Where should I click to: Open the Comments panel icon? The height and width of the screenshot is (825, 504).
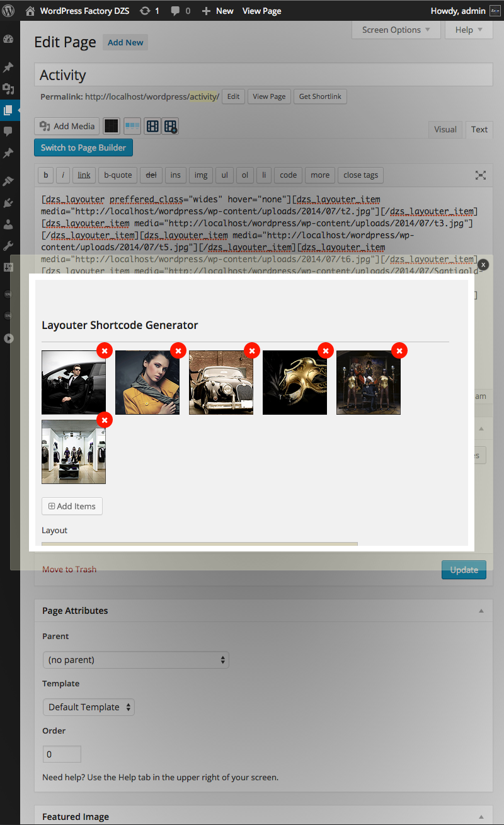pos(9,131)
